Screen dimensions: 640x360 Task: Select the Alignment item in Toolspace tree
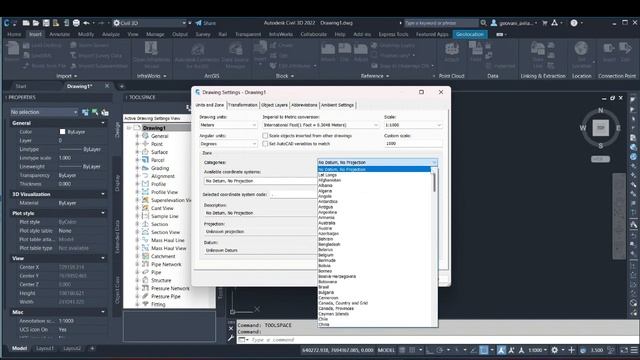tap(163, 176)
